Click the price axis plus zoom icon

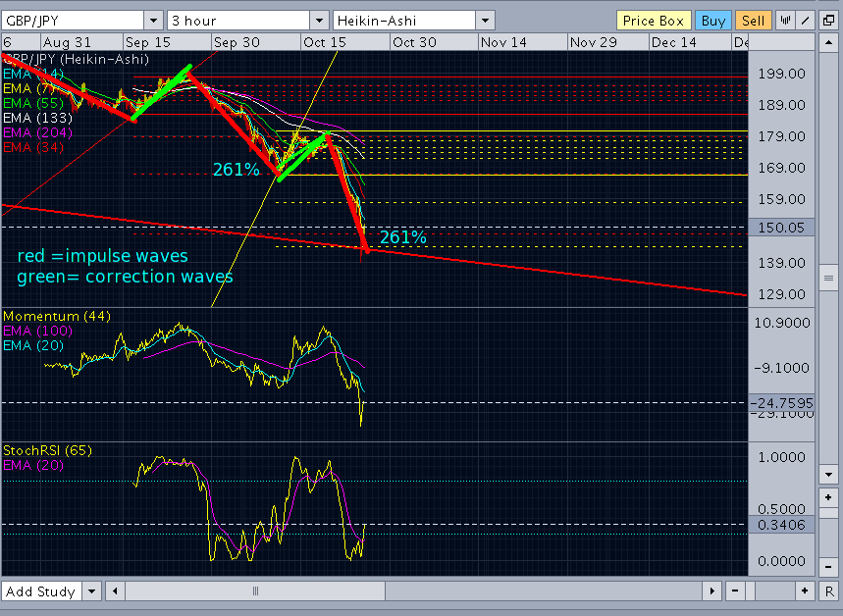[x=828, y=497]
